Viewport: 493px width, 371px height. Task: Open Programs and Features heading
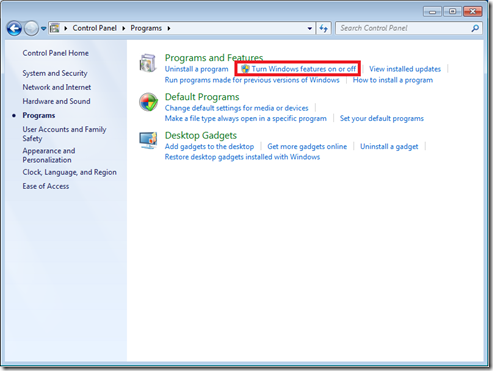214,58
